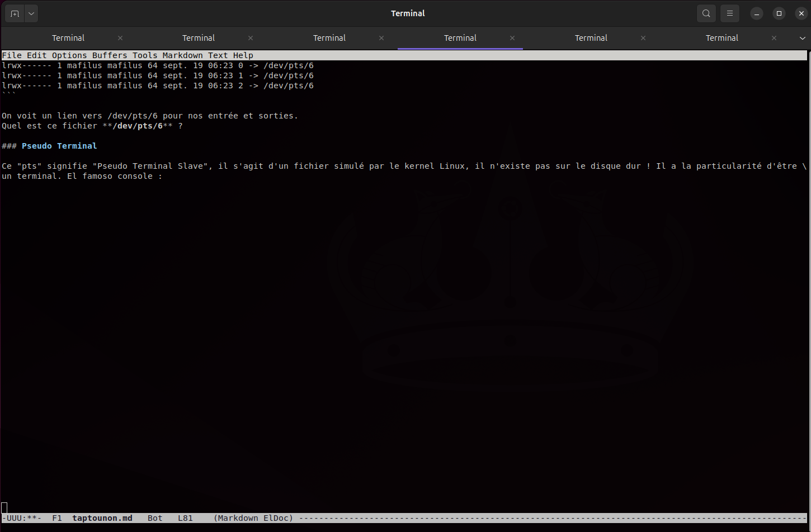Click the phrase 'Pseudo Terminal Slave' in the paragraph
Viewport: 811px width, 532px height.
(x=150, y=166)
